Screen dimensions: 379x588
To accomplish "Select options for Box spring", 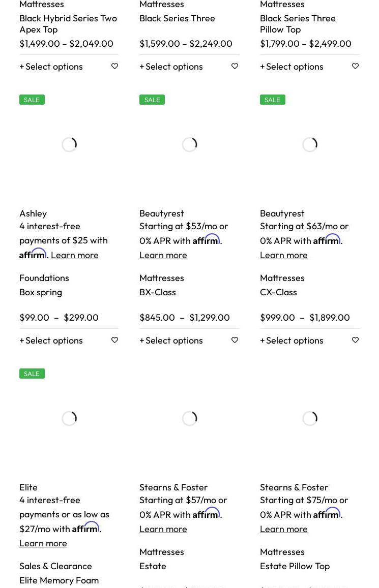I will (51, 341).
